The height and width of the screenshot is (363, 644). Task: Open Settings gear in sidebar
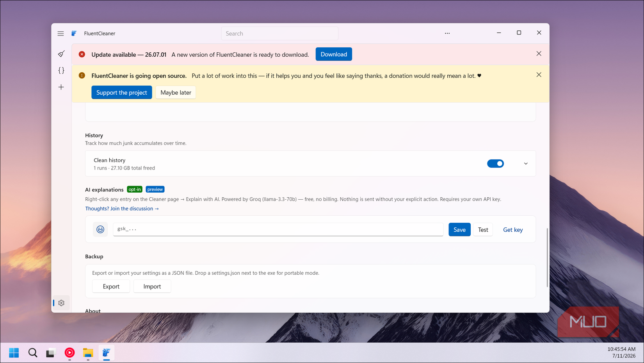tap(61, 303)
